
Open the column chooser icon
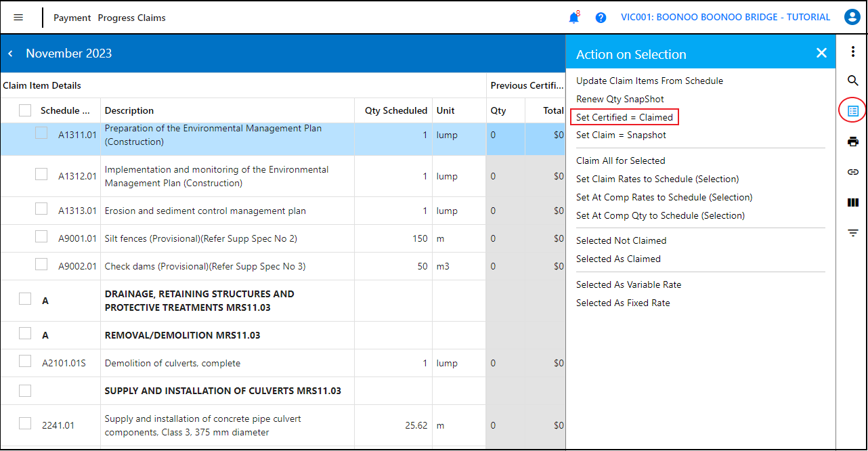tap(853, 202)
